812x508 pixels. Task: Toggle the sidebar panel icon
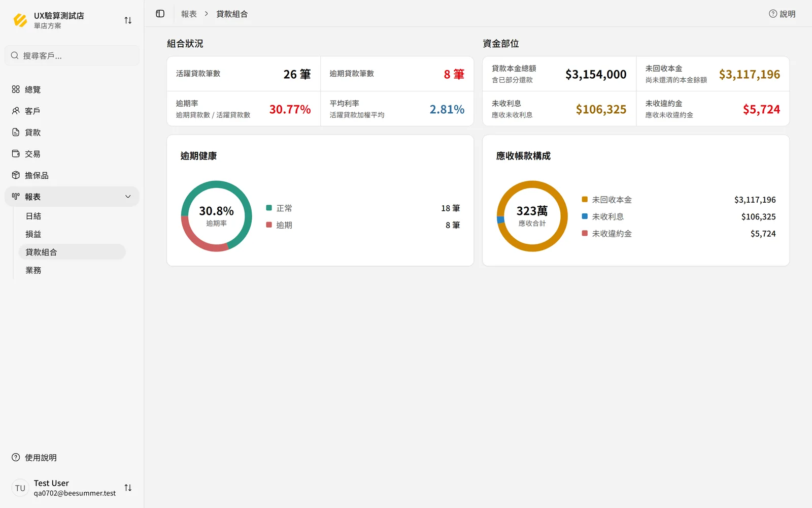(160, 14)
